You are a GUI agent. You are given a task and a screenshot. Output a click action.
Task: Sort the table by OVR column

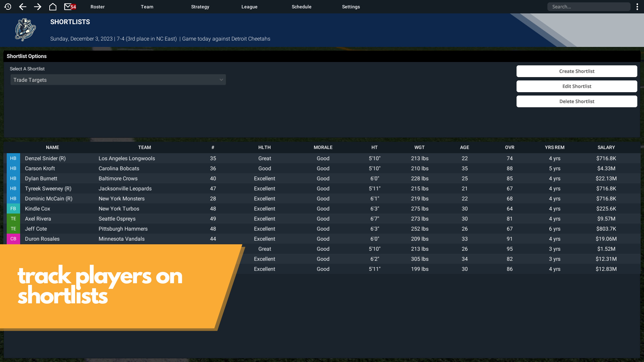click(509, 147)
